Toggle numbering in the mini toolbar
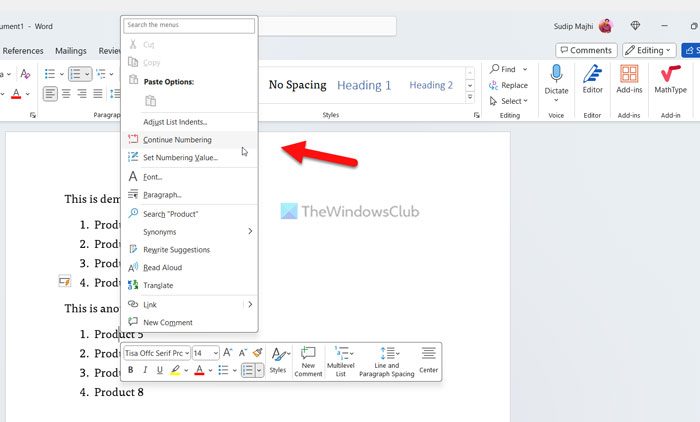 pos(248,370)
